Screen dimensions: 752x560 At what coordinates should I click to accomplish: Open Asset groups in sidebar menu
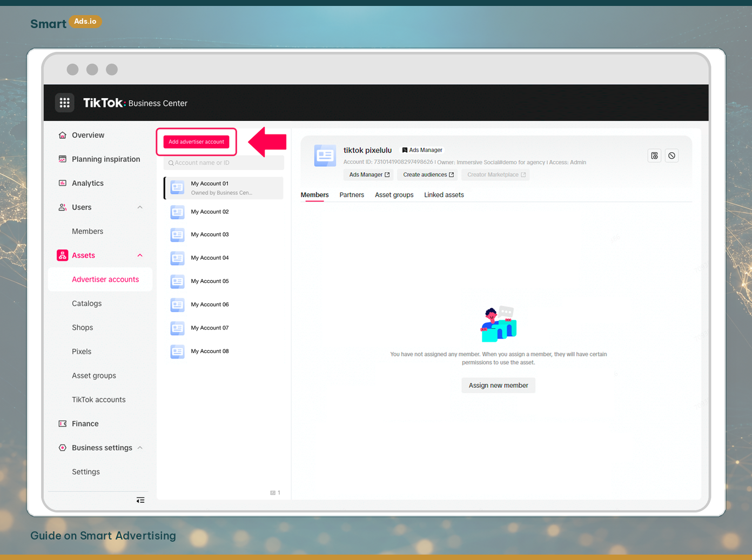94,376
